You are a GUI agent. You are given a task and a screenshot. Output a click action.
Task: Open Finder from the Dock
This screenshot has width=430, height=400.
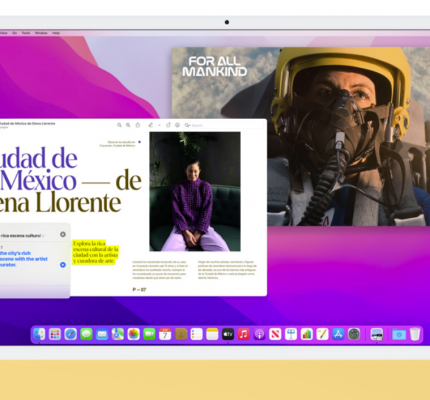[x=39, y=334]
